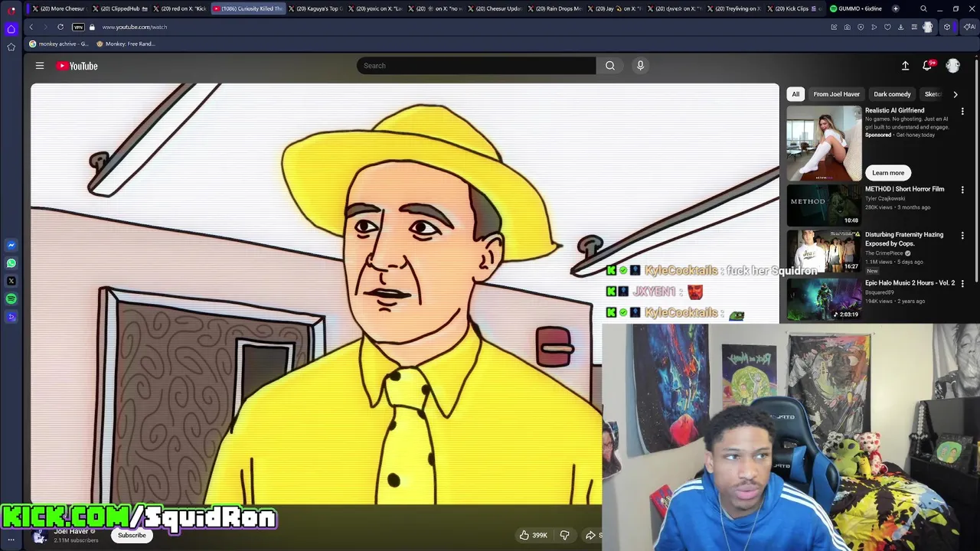980x551 pixels.
Task: Open the YouTube create/upload icon
Action: (x=905, y=66)
